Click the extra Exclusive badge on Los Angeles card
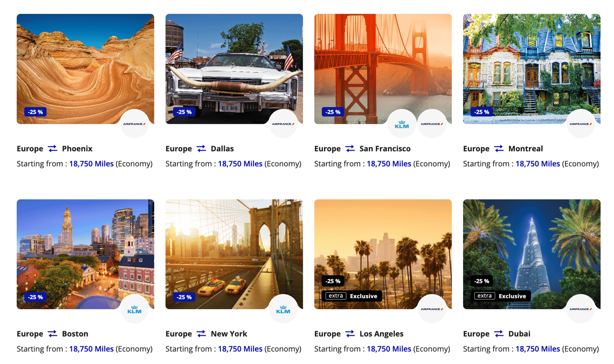Viewport: 614px width, 364px height. tap(352, 296)
